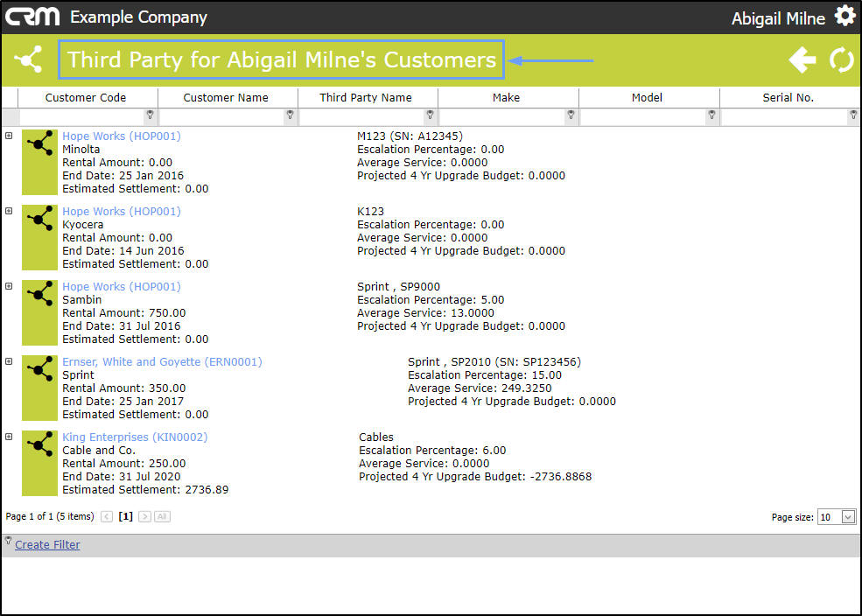
Task: Click the Example Company title
Action: tap(138, 17)
